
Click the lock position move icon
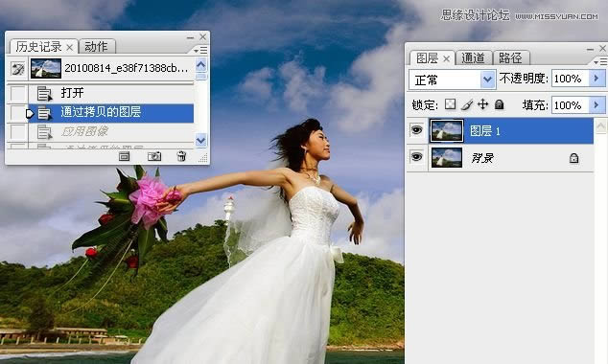[x=482, y=104]
